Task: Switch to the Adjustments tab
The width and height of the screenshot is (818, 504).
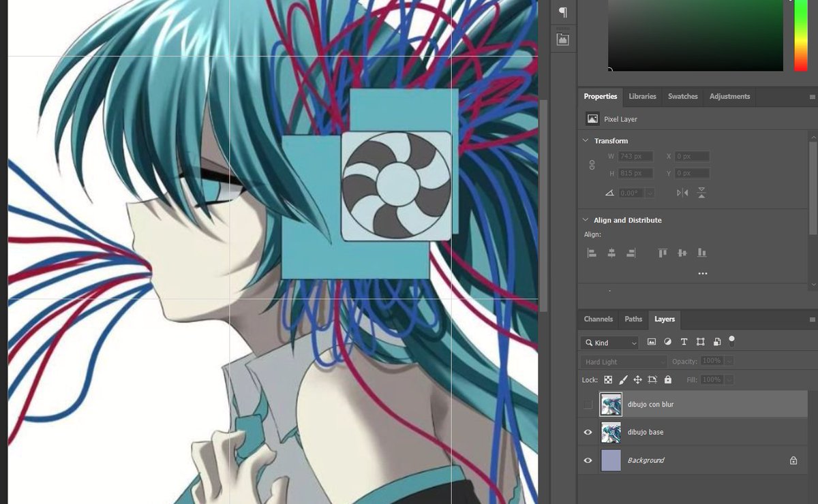Action: click(729, 97)
